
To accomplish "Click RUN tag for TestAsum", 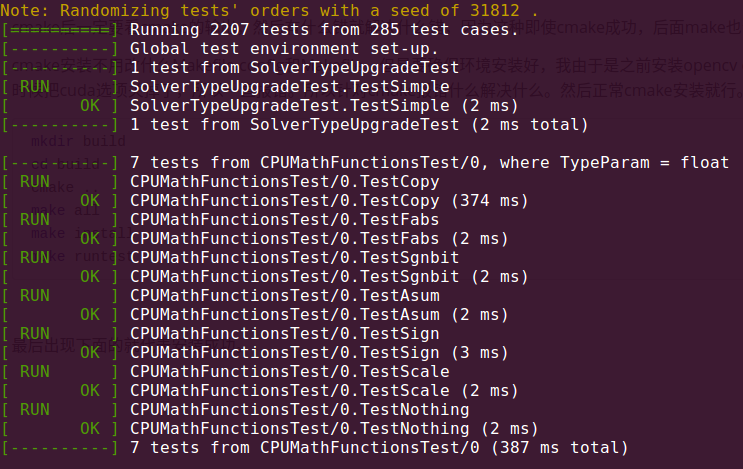I will tap(35, 295).
